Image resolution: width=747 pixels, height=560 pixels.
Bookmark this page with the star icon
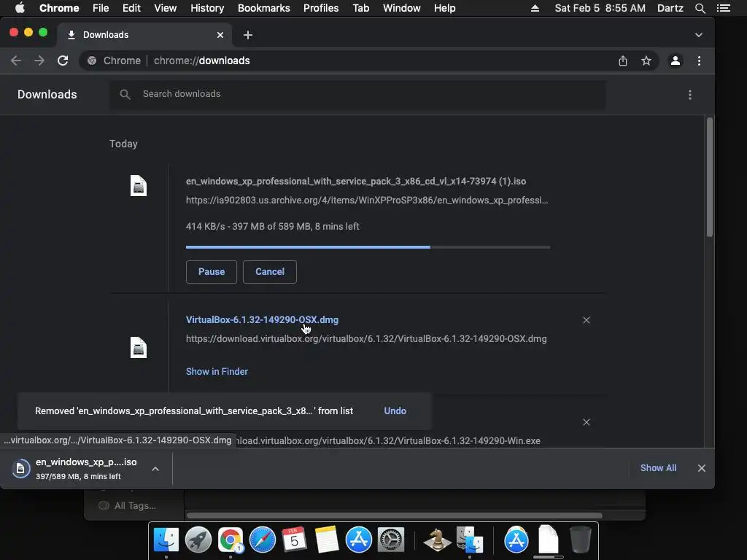[646, 61]
